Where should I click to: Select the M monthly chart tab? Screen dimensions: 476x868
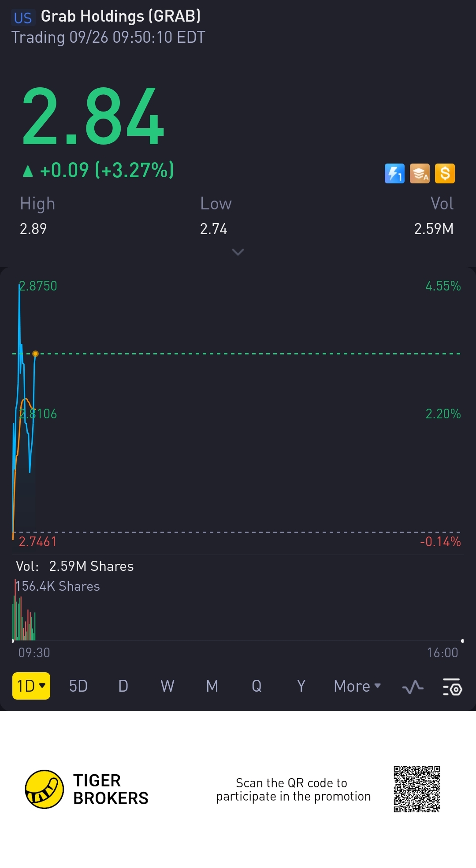[212, 686]
